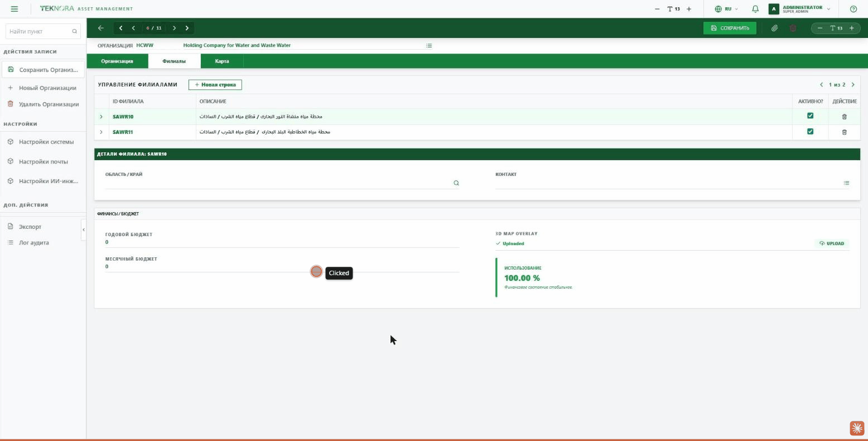Image resolution: width=868 pixels, height=441 pixels.
Task: Click the attachments paperclip icon
Action: 775,28
